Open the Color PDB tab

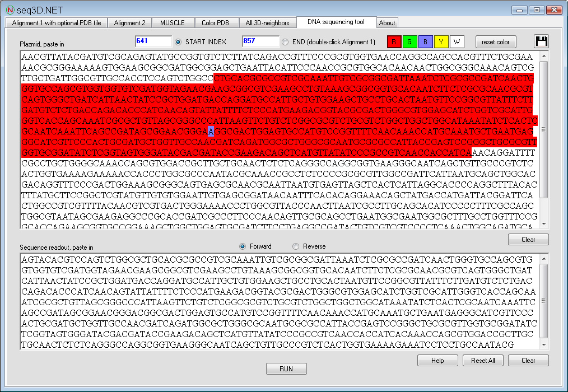point(215,23)
